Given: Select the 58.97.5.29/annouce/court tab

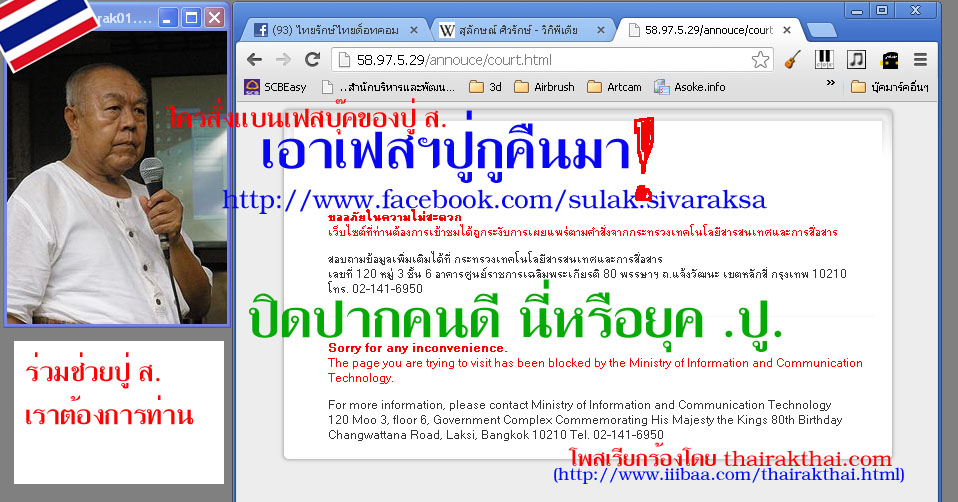Looking at the screenshot, I should [x=709, y=30].
